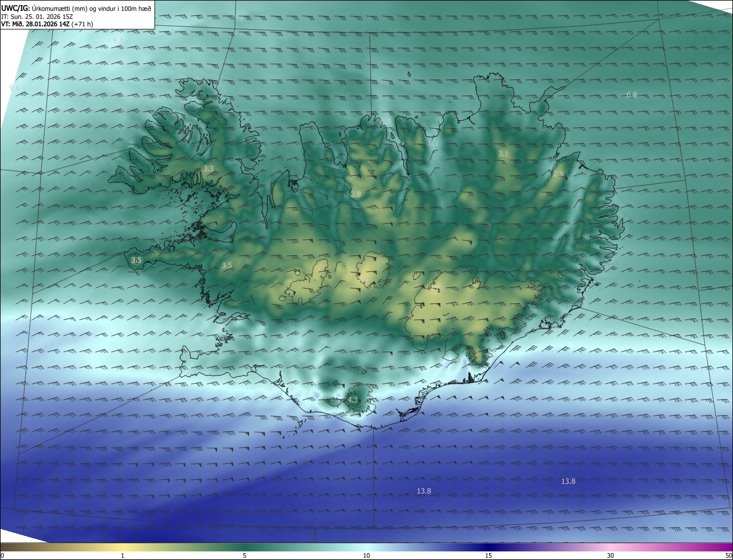Click the colorbar tick label "0"

(x=2, y=555)
